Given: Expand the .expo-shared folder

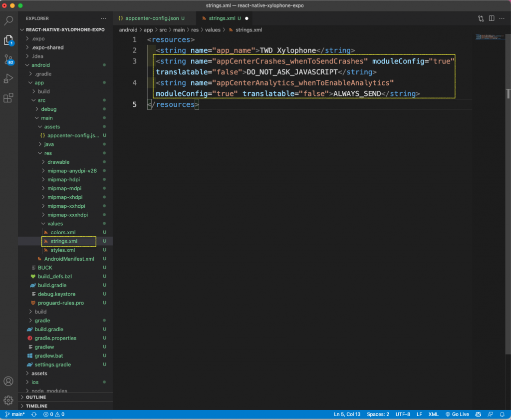Looking at the screenshot, I should coord(65,47).
